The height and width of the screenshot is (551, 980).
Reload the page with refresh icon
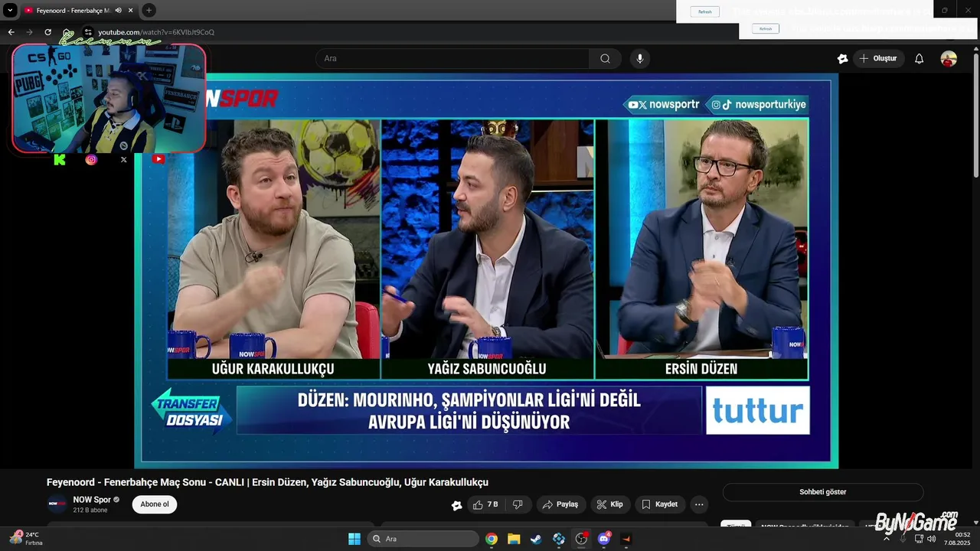point(47,32)
